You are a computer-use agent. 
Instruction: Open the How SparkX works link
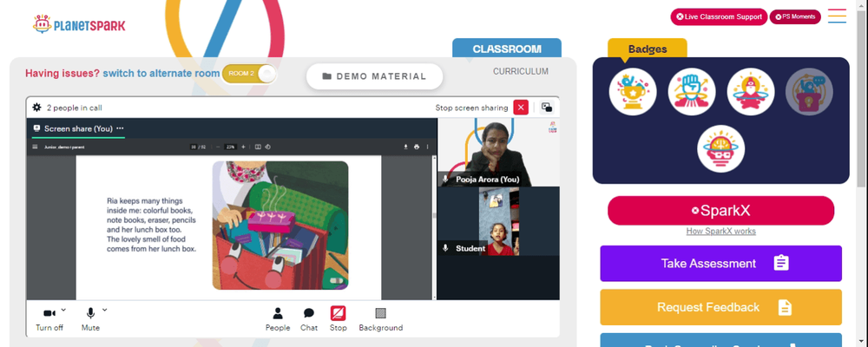720,232
